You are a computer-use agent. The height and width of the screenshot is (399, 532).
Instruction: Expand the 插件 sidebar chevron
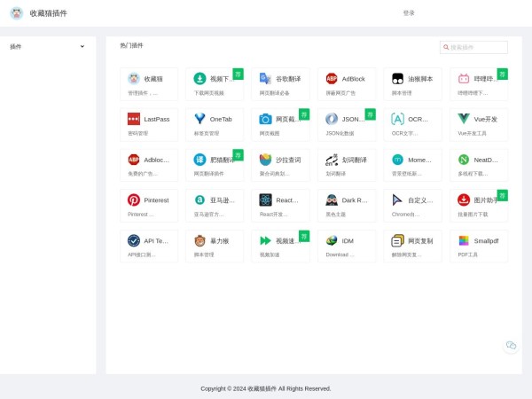(x=82, y=46)
